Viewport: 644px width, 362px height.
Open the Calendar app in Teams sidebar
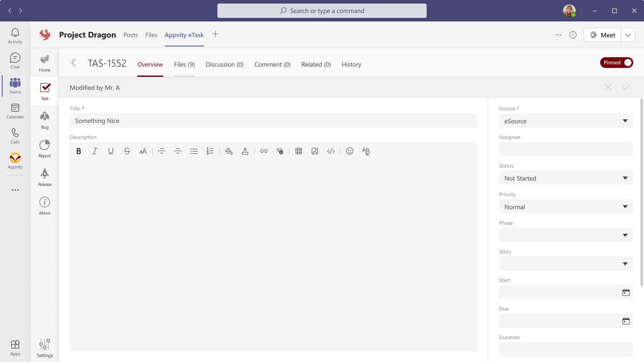pyautogui.click(x=15, y=111)
